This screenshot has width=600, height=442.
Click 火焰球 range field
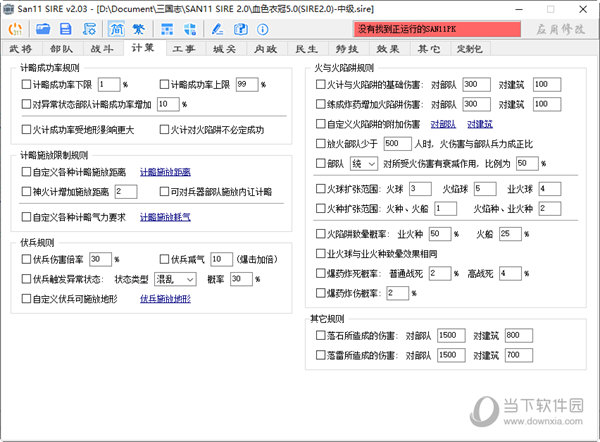click(485, 189)
